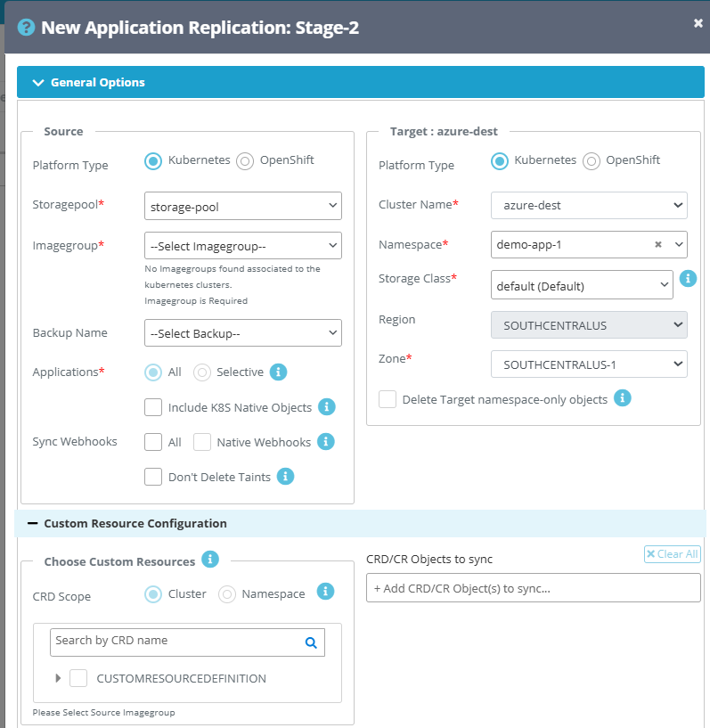
Task: Select Kubernetes as Source platform type
Action: [x=153, y=161]
